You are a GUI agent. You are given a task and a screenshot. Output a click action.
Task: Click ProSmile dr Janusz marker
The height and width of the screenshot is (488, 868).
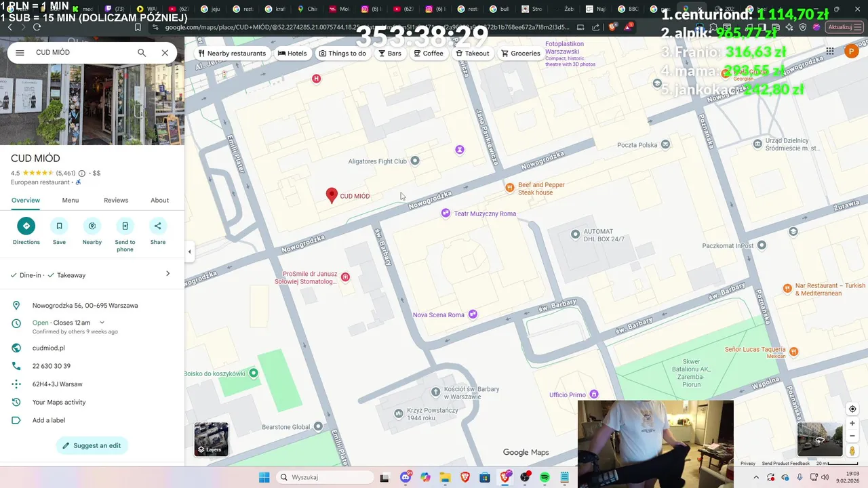(x=345, y=277)
